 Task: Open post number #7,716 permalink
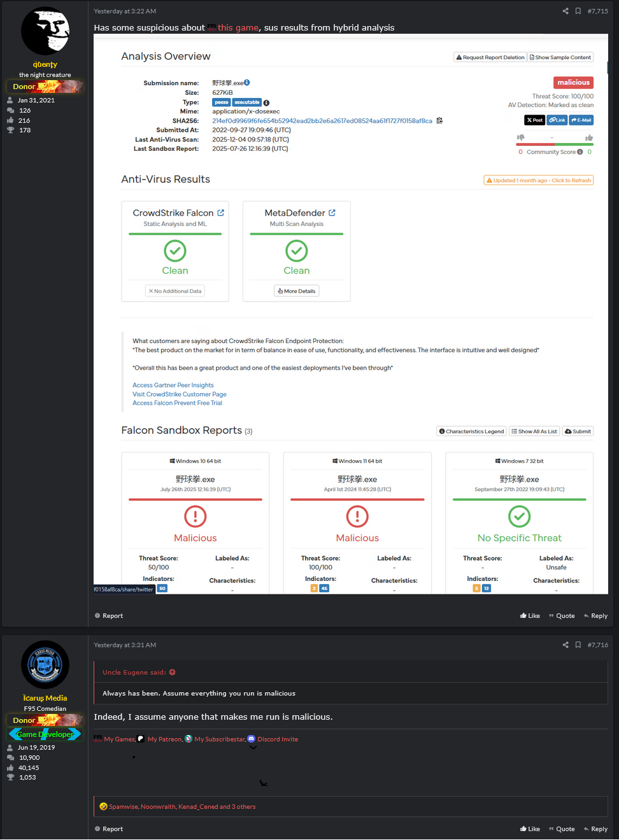tap(597, 645)
